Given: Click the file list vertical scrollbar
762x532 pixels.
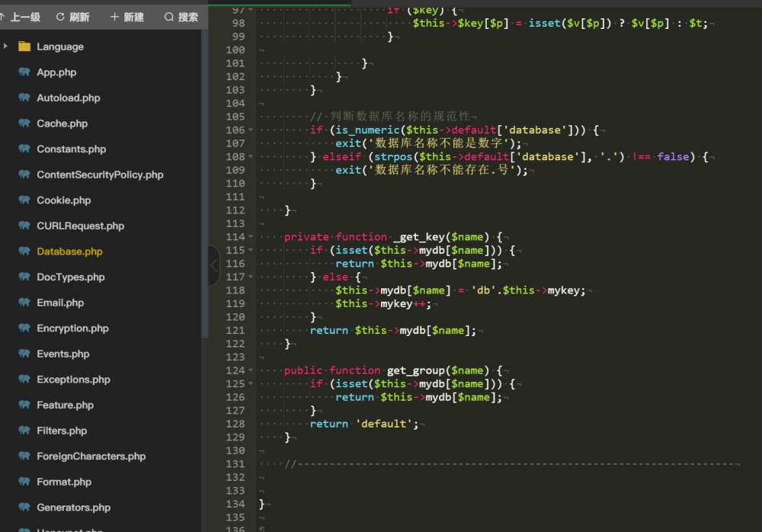Looking at the screenshot, I should point(204,184).
